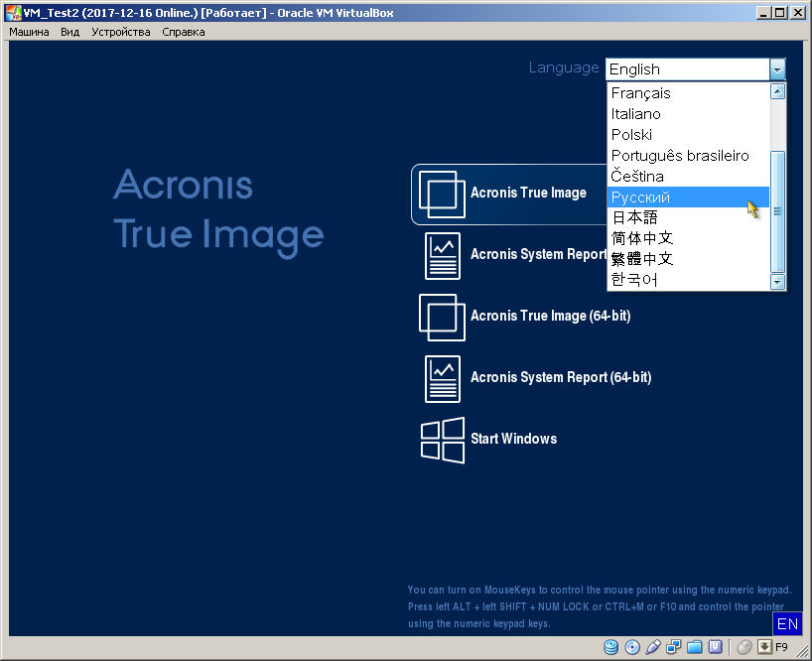
Task: Click Acronis True Image (64-bit) label
Action: click(x=550, y=317)
